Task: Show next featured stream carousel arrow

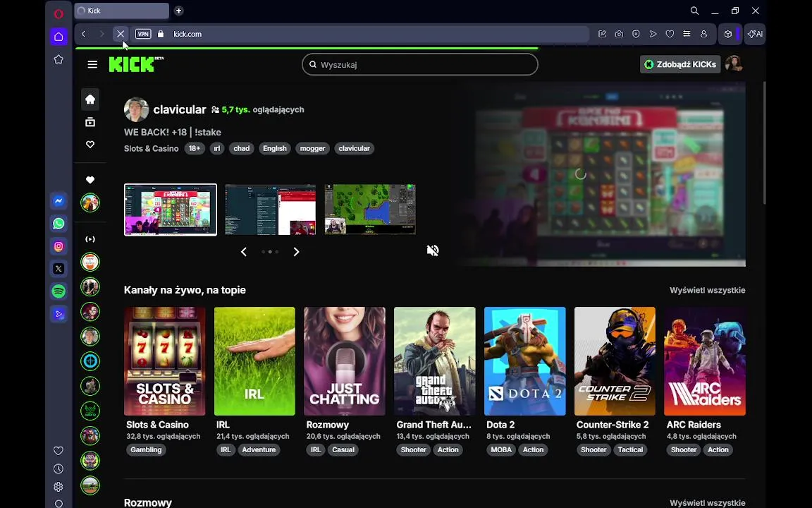Action: 296,252
